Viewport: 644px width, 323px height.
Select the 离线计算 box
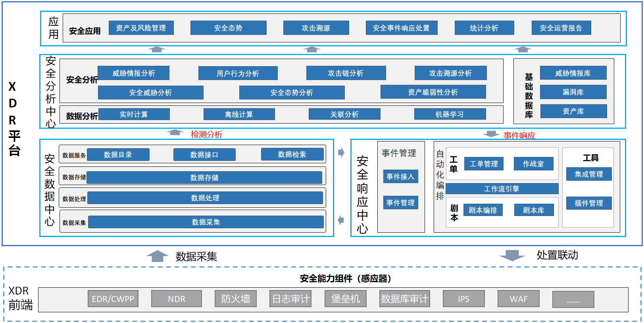[239, 115]
